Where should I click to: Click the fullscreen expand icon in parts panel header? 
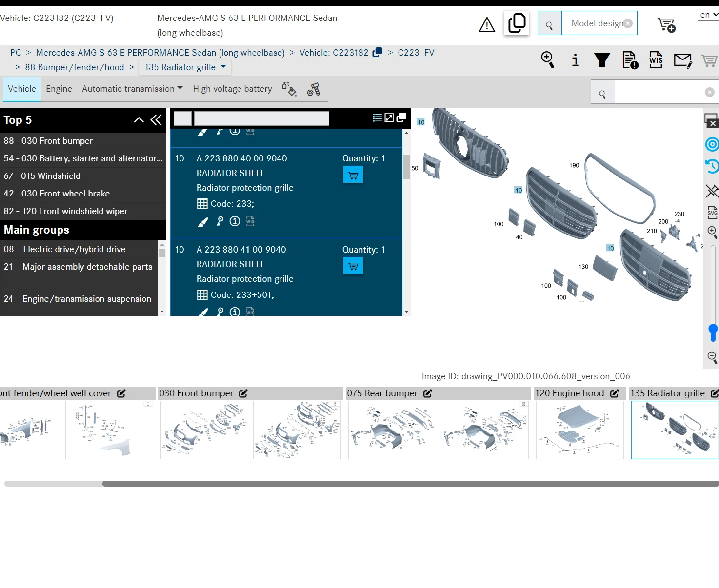(389, 118)
